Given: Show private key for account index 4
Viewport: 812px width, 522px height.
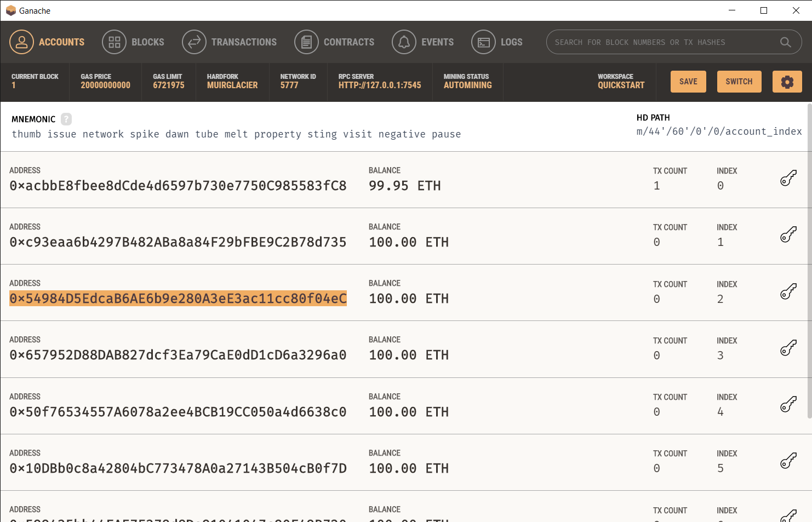Looking at the screenshot, I should tap(788, 404).
